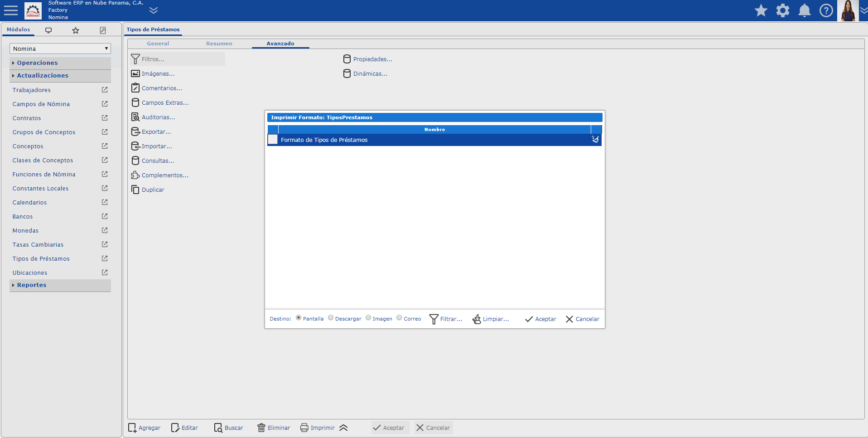Select the Tipos de Préstamos window tab
868x438 pixels.
[153, 29]
